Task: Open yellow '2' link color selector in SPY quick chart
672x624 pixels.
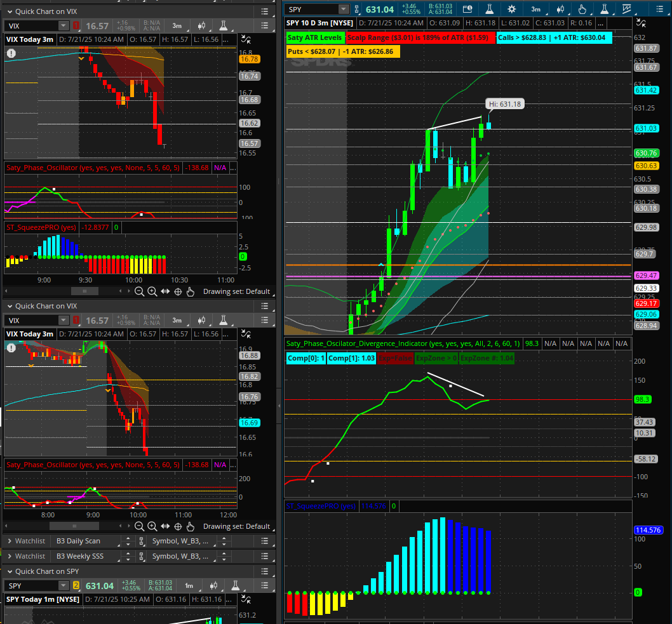Action: tap(76, 585)
